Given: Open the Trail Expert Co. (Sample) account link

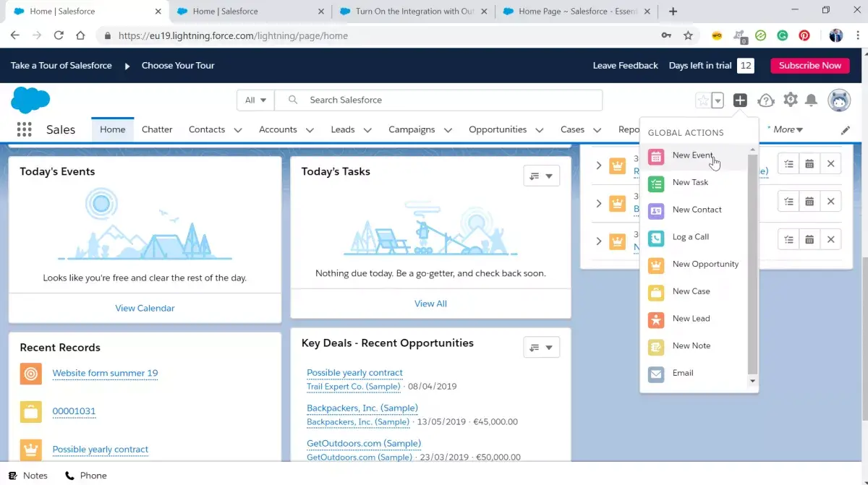Looking at the screenshot, I should pyautogui.click(x=354, y=386).
